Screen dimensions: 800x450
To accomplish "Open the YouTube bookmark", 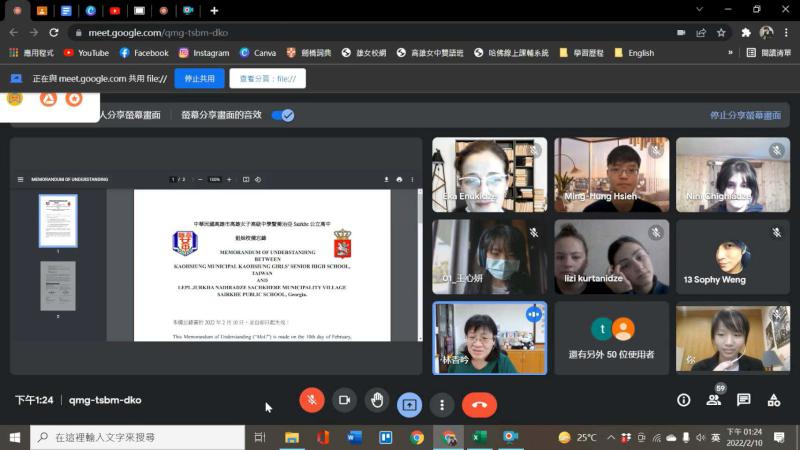I will pyautogui.click(x=86, y=53).
